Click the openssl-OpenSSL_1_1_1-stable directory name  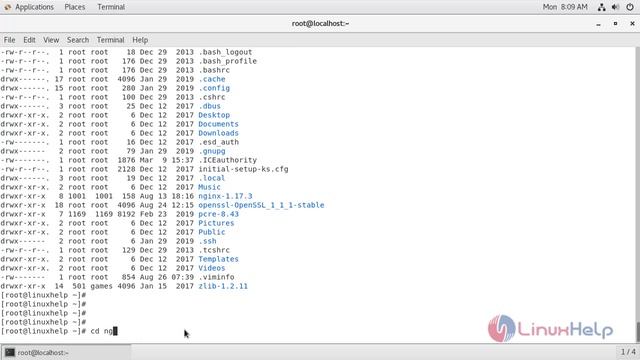pyautogui.click(x=261, y=205)
